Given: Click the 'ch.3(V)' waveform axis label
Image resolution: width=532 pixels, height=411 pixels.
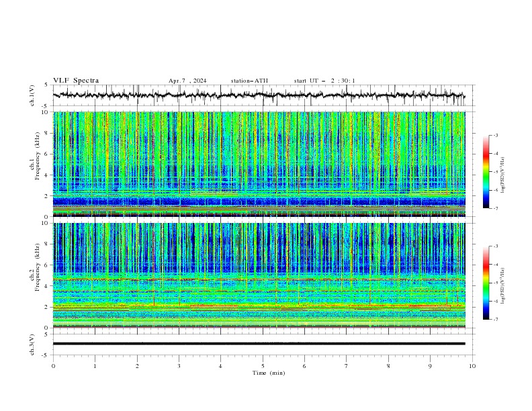Looking at the screenshot, I should point(32,345).
